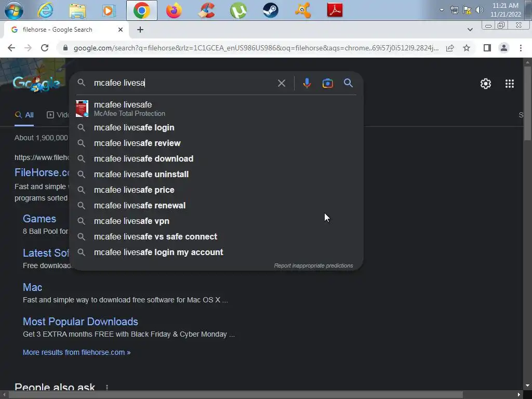The image size is (532, 399).
Task: Choose suggestion mcafee livesafe login
Action: click(x=216, y=128)
